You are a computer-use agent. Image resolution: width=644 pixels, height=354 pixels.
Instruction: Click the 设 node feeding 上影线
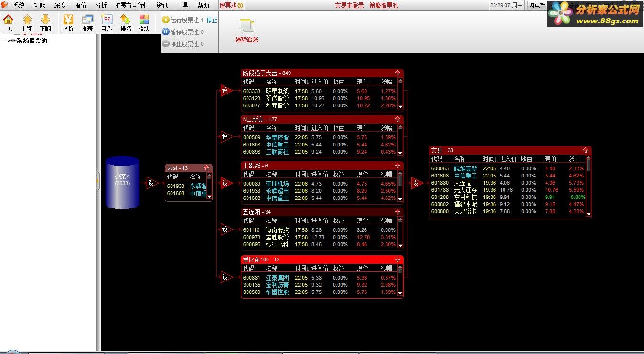click(x=225, y=183)
